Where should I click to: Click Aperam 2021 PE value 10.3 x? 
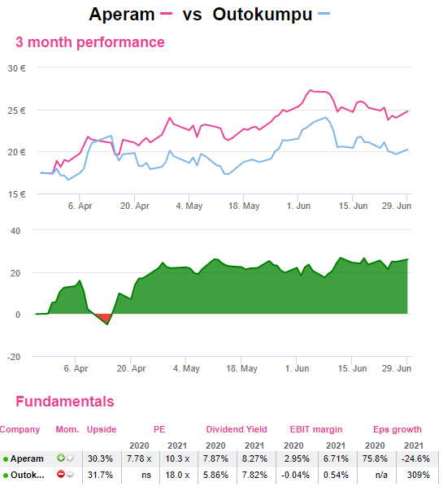coord(177,458)
